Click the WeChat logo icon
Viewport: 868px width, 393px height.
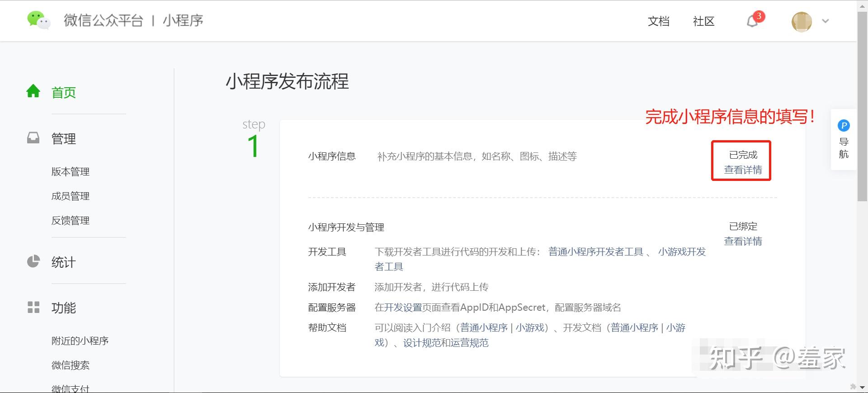coord(38,20)
